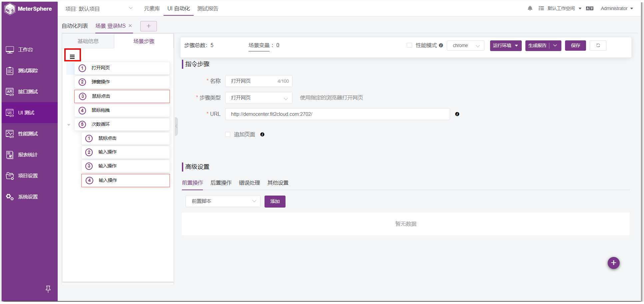Click the info icon beside URL field
This screenshot has height=304, width=644.
[x=457, y=114]
